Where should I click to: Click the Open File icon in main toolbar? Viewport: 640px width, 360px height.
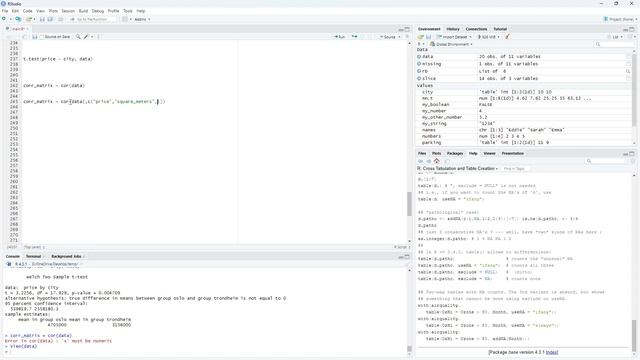(x=29, y=19)
